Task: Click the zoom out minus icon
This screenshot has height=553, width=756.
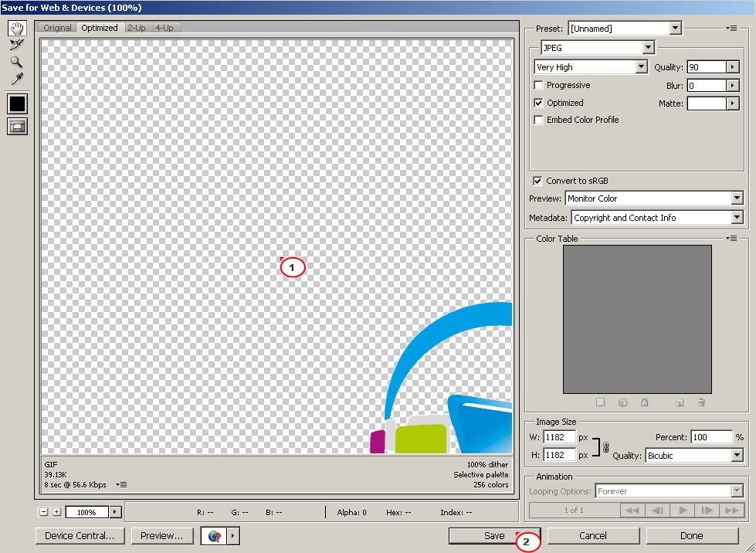Action: click(44, 512)
